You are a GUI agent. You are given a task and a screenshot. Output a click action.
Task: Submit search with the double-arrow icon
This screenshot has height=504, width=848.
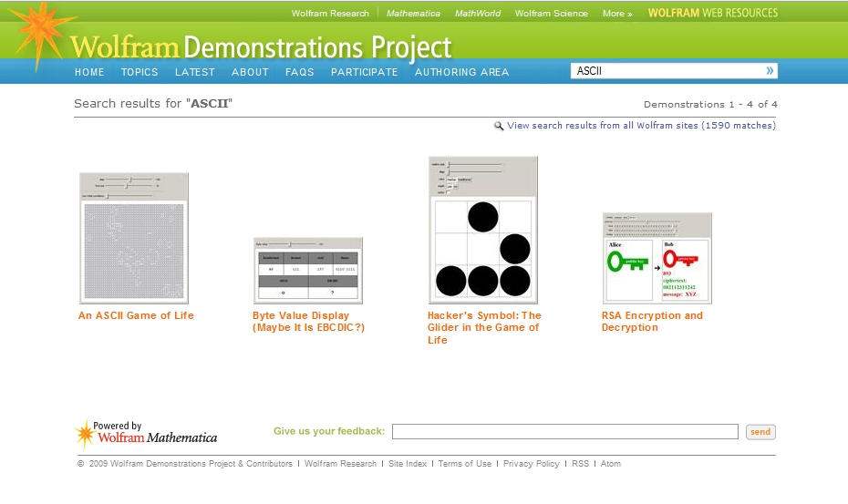click(770, 71)
